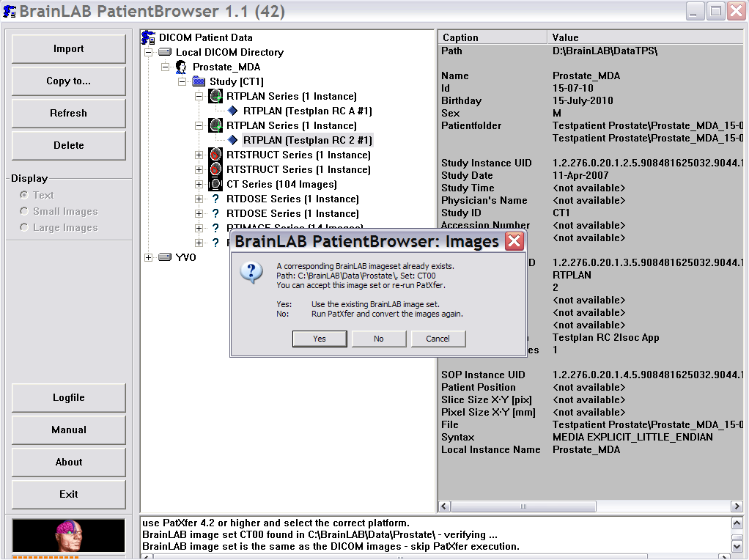Collapse the second RTPLAN Series node

199,125
